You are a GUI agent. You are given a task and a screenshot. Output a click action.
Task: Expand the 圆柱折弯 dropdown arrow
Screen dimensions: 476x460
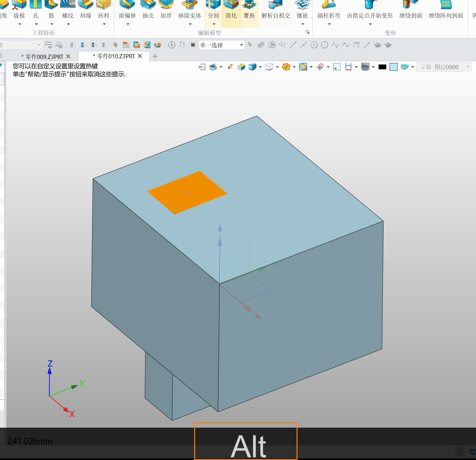coord(329,24)
